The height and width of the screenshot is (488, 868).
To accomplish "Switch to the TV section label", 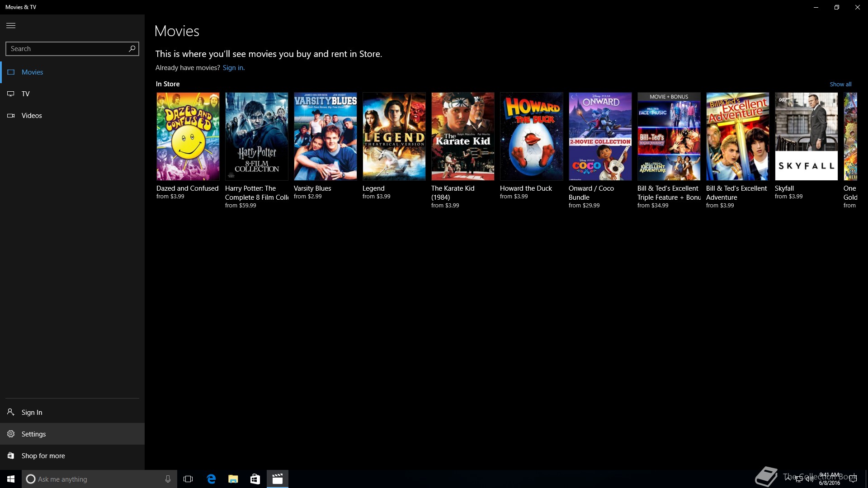I will [25, 94].
